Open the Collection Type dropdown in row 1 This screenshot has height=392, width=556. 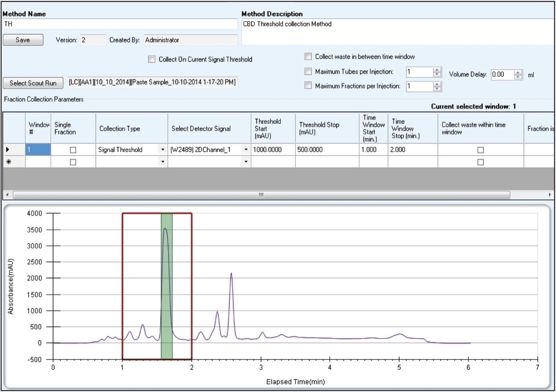(x=162, y=150)
